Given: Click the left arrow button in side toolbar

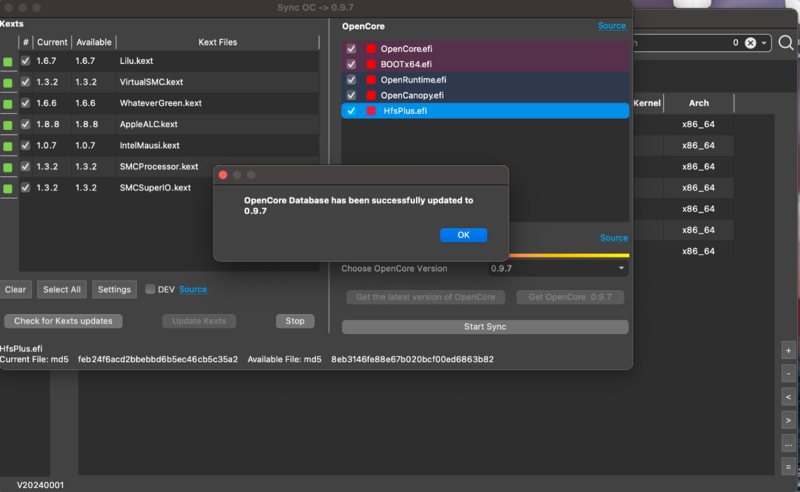Looking at the screenshot, I should click(x=788, y=397).
